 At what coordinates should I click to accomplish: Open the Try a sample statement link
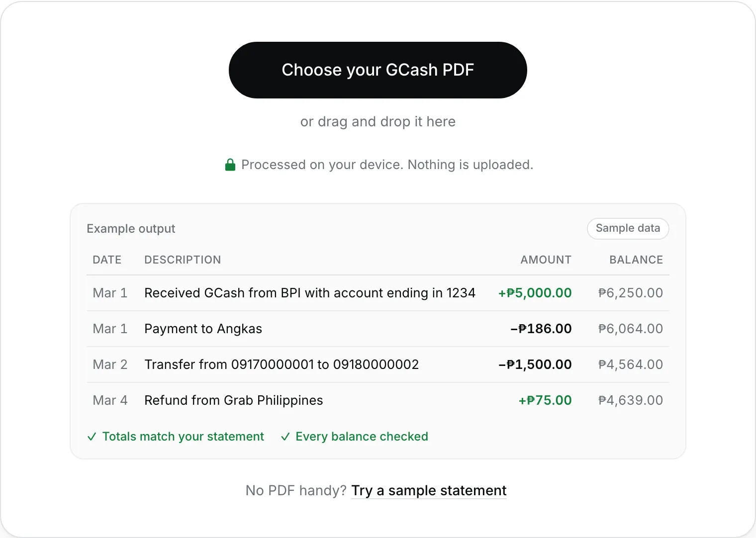point(429,491)
